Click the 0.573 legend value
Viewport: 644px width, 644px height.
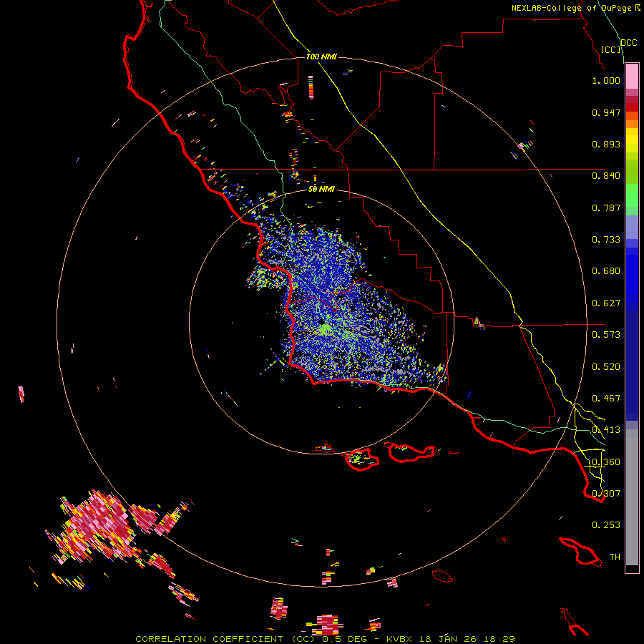tap(606, 335)
